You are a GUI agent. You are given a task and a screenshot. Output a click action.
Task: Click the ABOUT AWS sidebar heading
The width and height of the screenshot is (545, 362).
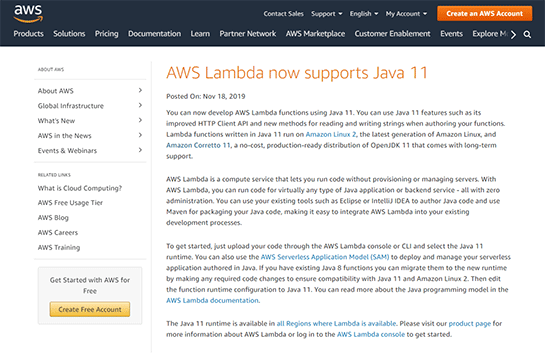point(51,69)
